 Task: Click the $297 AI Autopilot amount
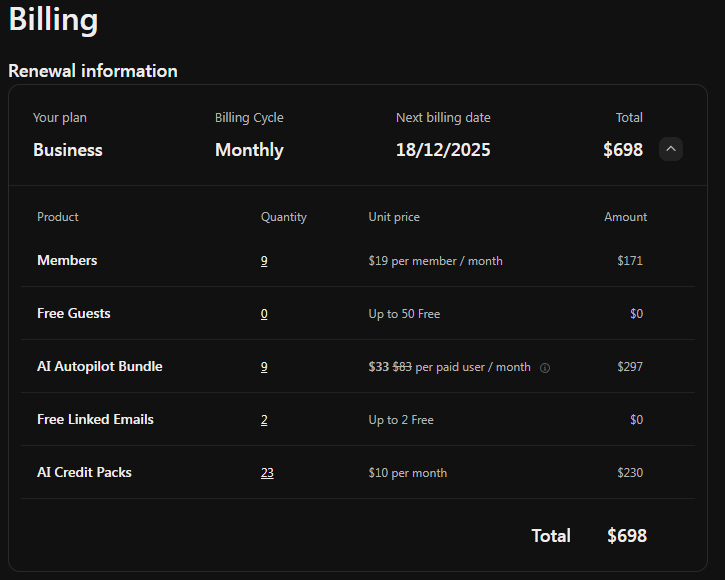630,367
